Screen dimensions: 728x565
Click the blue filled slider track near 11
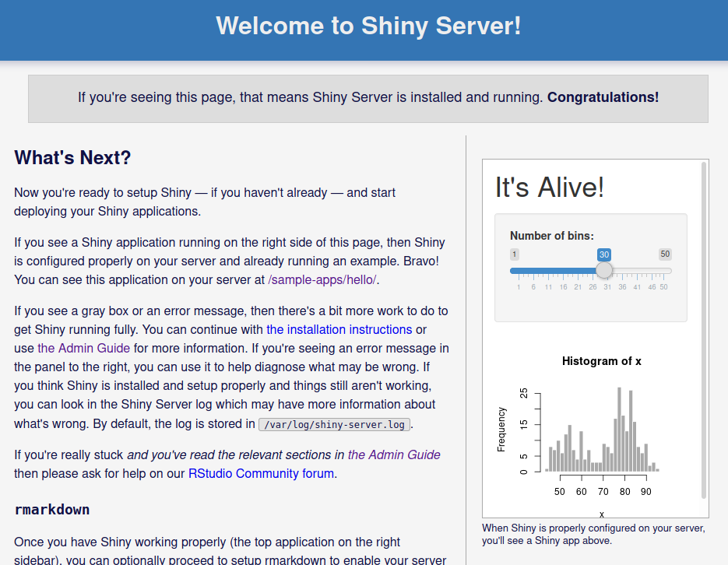tap(548, 271)
